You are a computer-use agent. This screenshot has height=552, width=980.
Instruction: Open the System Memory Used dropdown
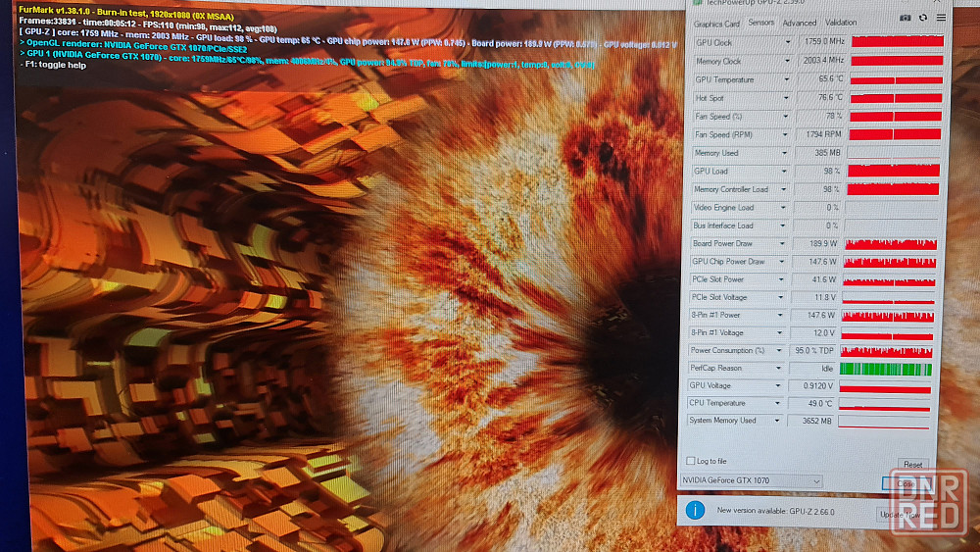[777, 420]
